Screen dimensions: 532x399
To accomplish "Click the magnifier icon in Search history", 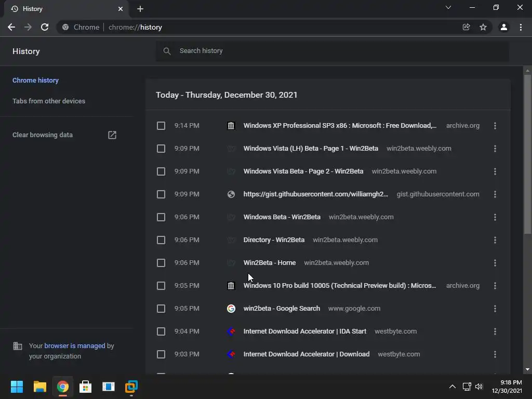I will coord(167,51).
